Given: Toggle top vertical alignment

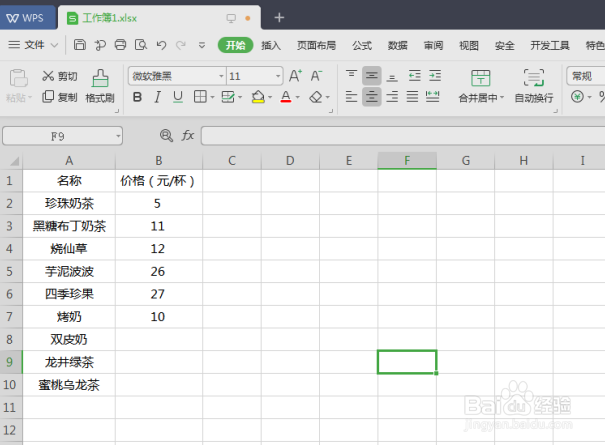Looking at the screenshot, I should click(351, 76).
